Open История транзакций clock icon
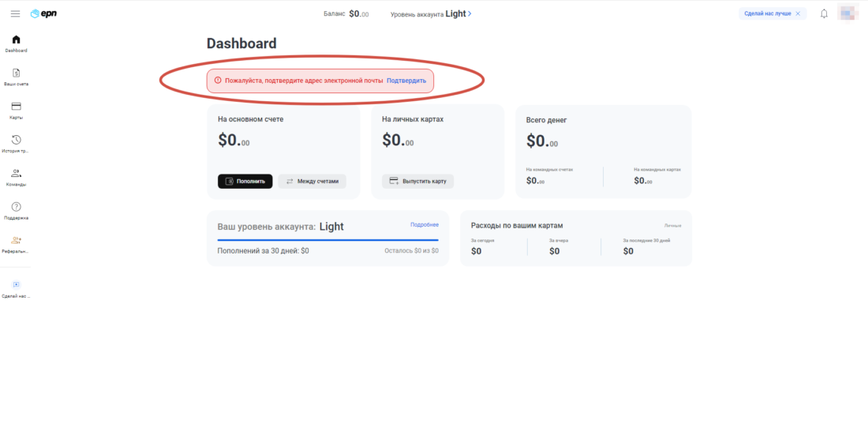This screenshot has height=436, width=868. click(16, 140)
